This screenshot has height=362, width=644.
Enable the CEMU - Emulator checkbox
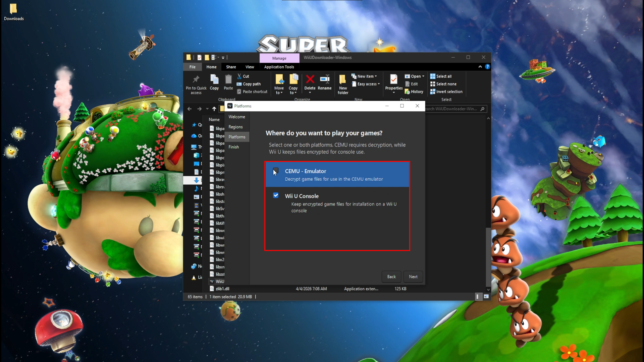[276, 171]
